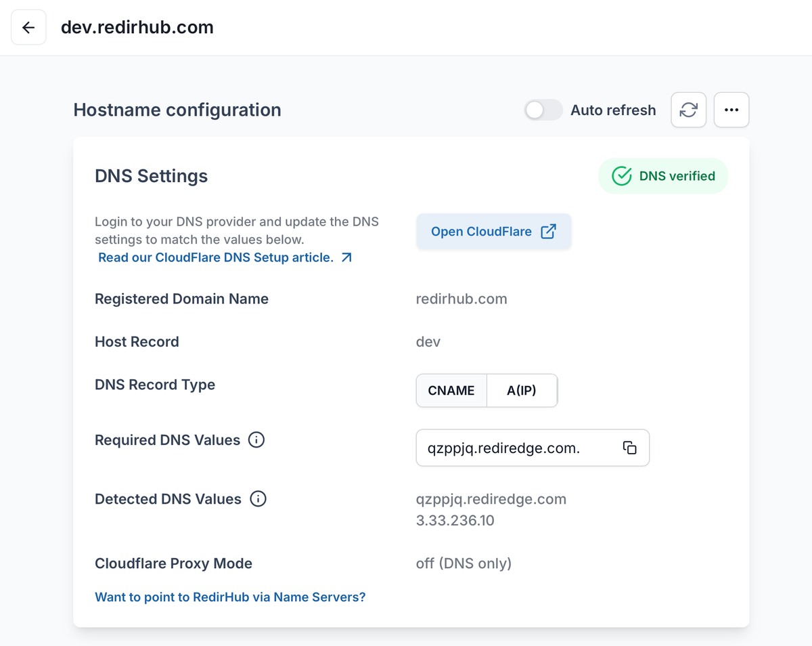The width and height of the screenshot is (812, 646).
Task: Click the Hostname configuration heading
Action: click(177, 110)
